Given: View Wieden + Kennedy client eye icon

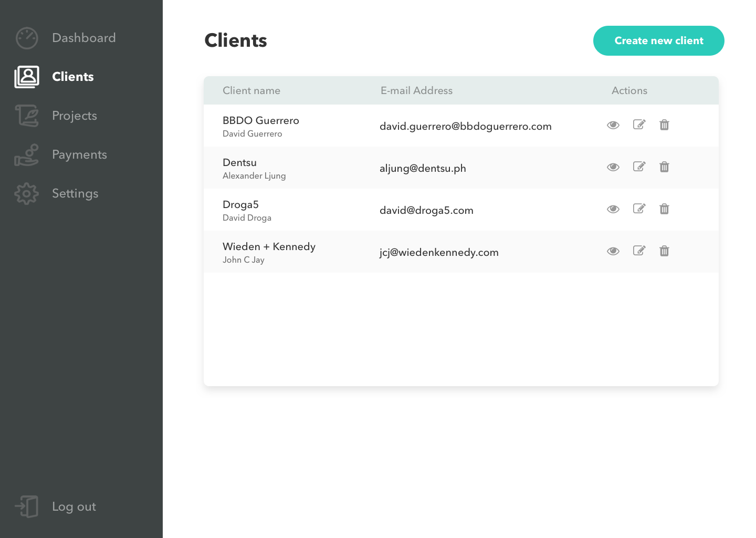Looking at the screenshot, I should click(613, 251).
